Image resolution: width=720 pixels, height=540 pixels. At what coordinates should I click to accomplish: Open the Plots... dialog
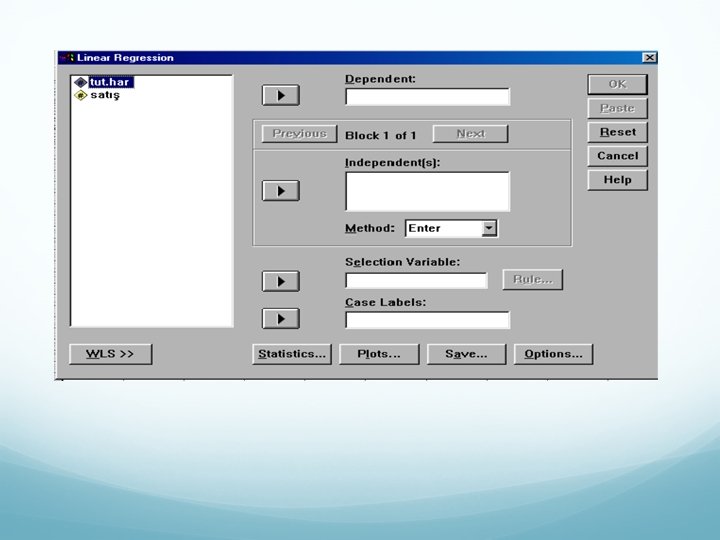coord(379,354)
